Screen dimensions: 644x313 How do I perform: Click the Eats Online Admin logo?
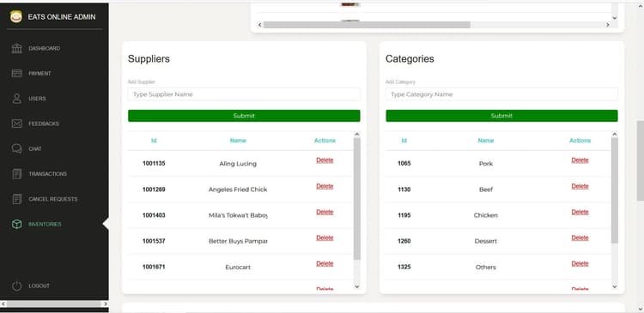tap(16, 17)
